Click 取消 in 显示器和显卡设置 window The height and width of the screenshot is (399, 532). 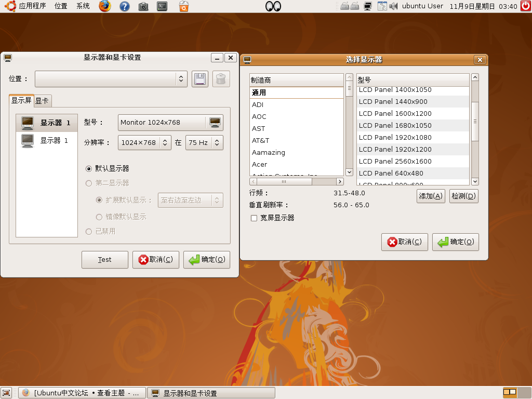click(x=156, y=260)
